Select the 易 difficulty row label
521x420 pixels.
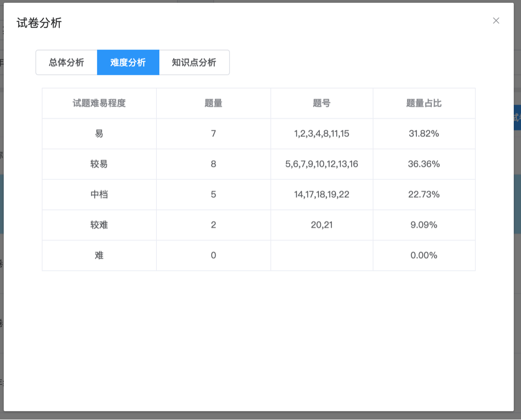99,134
